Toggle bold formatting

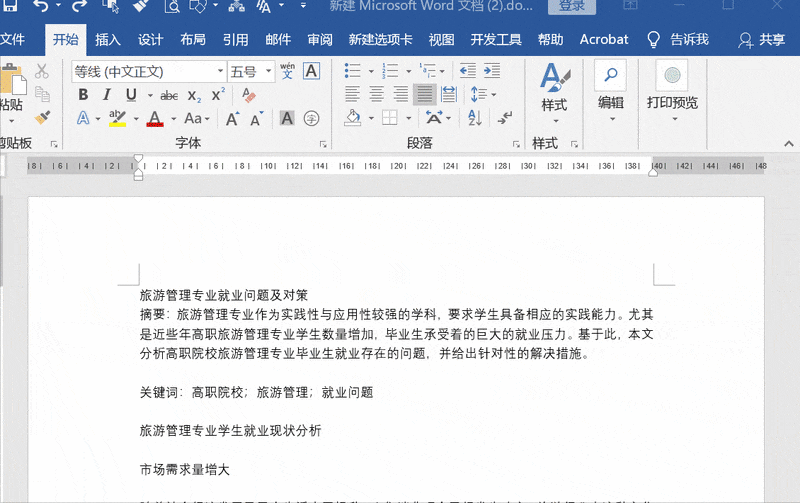tap(83, 95)
